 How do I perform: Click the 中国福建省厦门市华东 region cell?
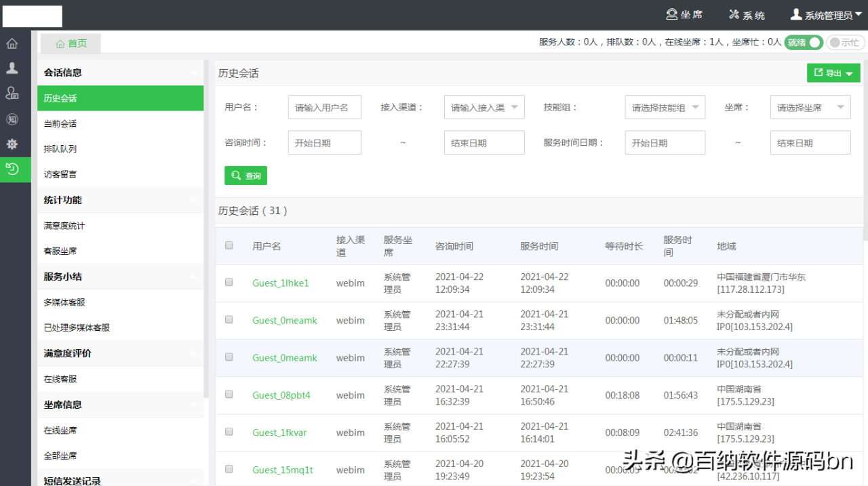761,283
